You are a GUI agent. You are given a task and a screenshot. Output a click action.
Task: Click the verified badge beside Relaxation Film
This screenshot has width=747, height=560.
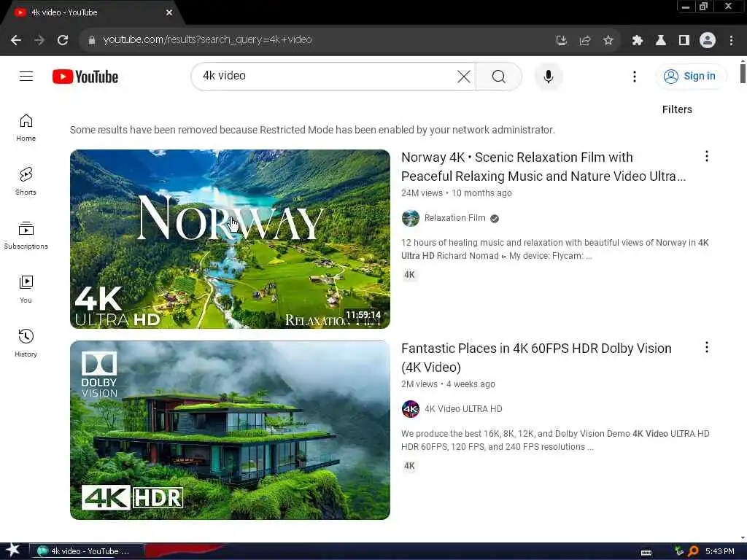(x=495, y=219)
